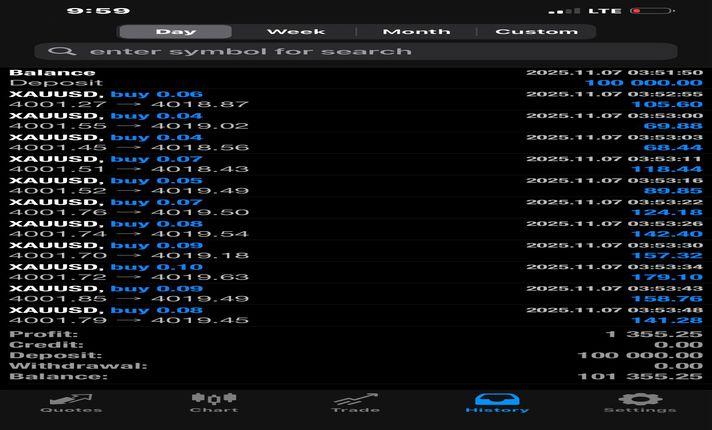The height and width of the screenshot is (430, 712).
Task: Open trade priced 4001.51 to 4018.43
Action: coord(356,164)
